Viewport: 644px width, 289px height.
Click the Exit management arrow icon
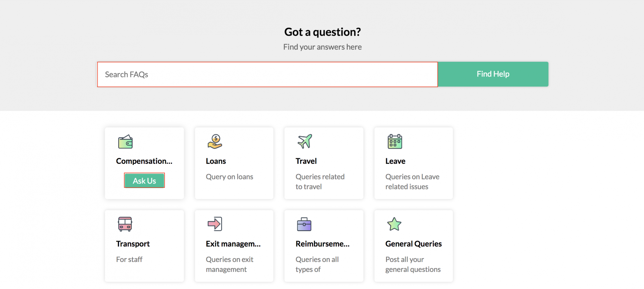215,224
